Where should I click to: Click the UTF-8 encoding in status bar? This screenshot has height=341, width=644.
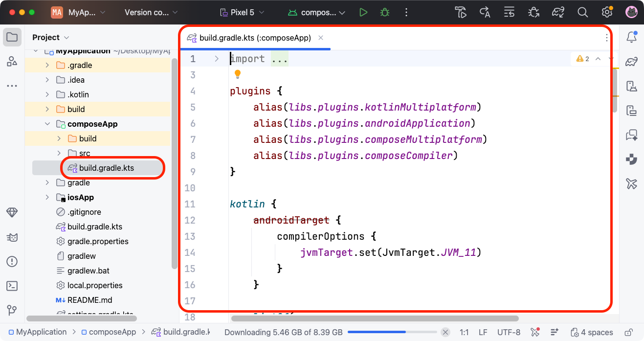[x=509, y=332]
